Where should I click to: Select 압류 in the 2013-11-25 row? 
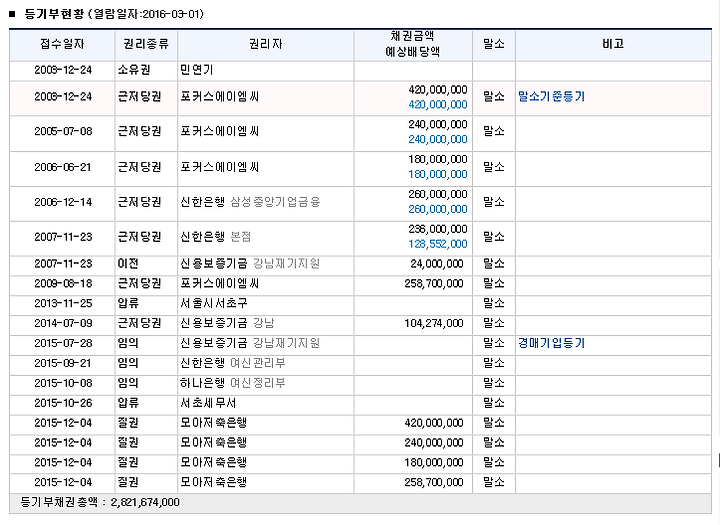tap(128, 303)
